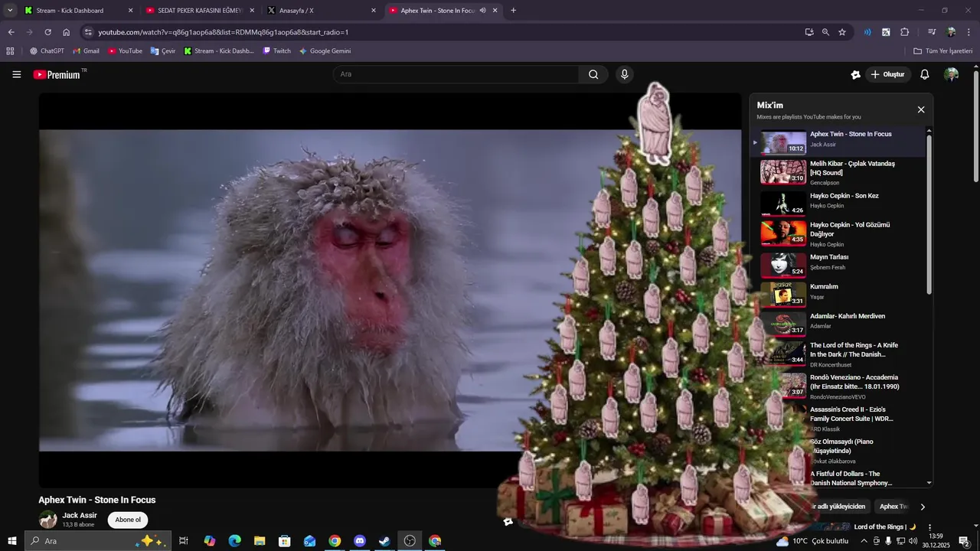Open YouTube account avatar menu
The height and width of the screenshot is (551, 980).
pyautogui.click(x=951, y=74)
